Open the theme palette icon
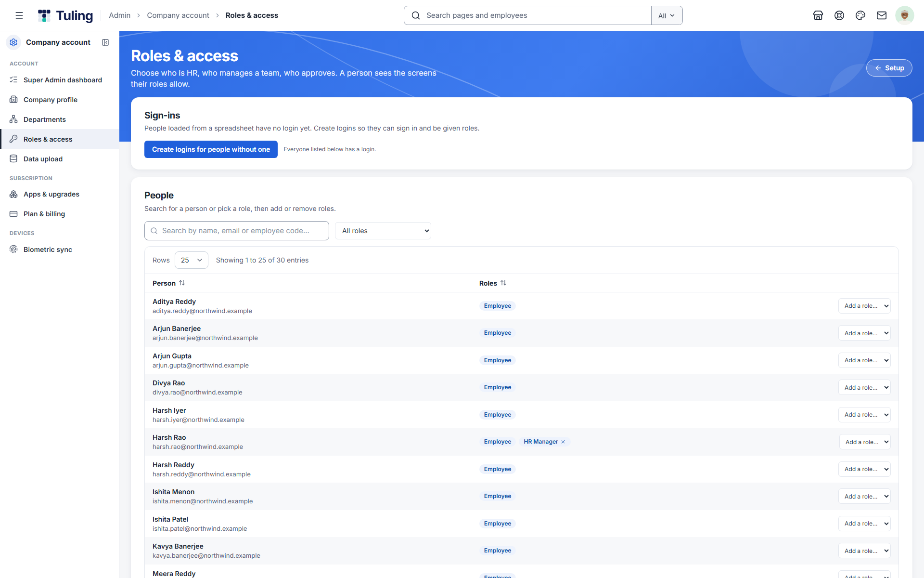 (860, 15)
